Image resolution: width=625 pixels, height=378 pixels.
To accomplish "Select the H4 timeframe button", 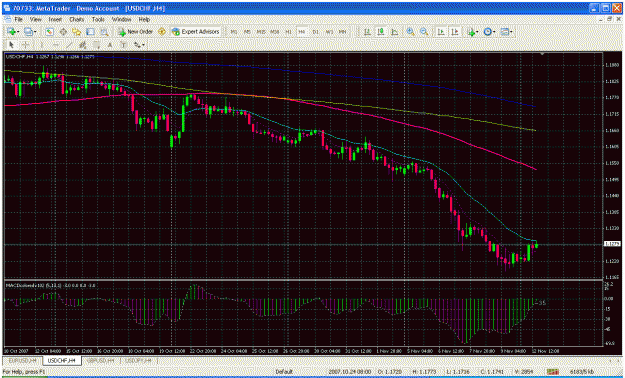I will coord(302,32).
